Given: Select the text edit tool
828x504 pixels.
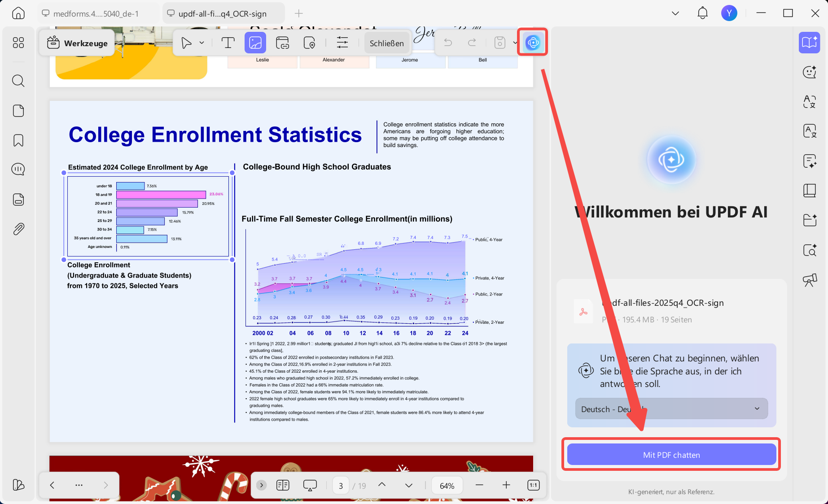Looking at the screenshot, I should 228,43.
